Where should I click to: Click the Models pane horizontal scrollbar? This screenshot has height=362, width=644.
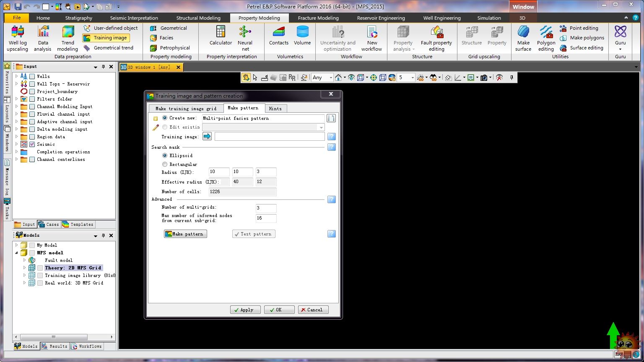pos(54,337)
